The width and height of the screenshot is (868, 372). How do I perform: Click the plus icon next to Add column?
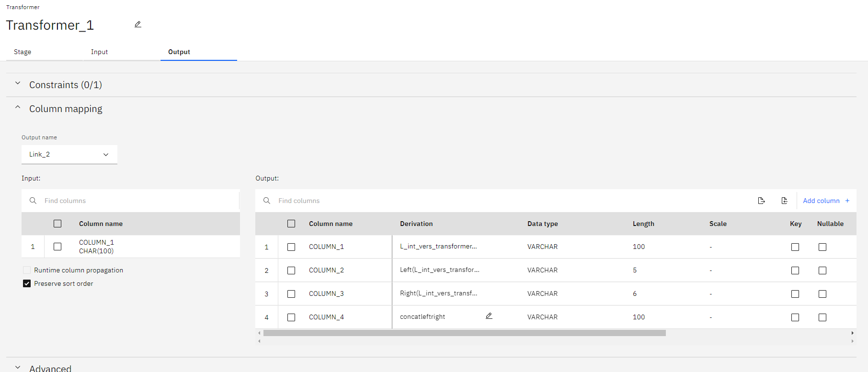click(x=847, y=201)
